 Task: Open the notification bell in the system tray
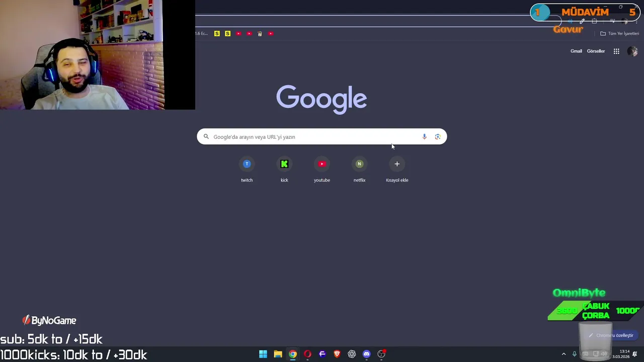pyautogui.click(x=635, y=354)
